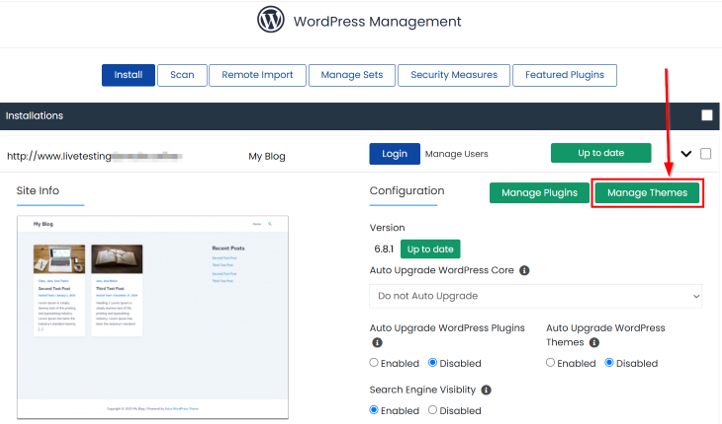Set theme auto upgrade to Enabled
The width and height of the screenshot is (722, 424).
pyautogui.click(x=550, y=363)
